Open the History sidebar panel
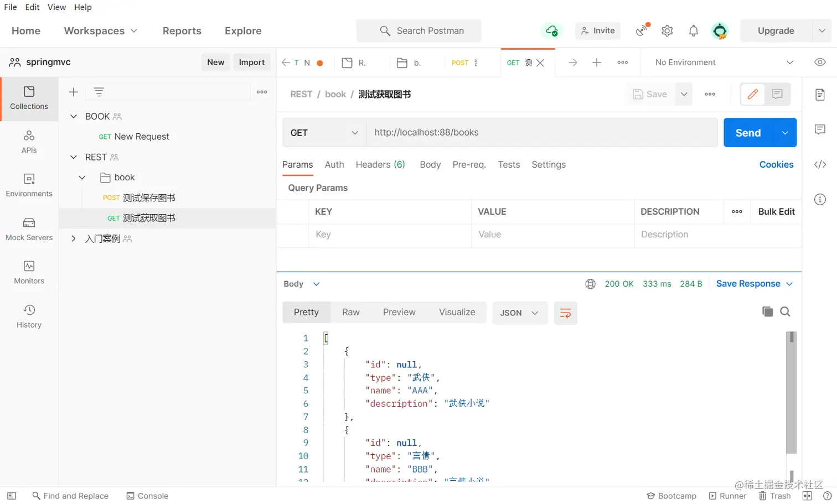This screenshot has width=837, height=504. tap(29, 316)
